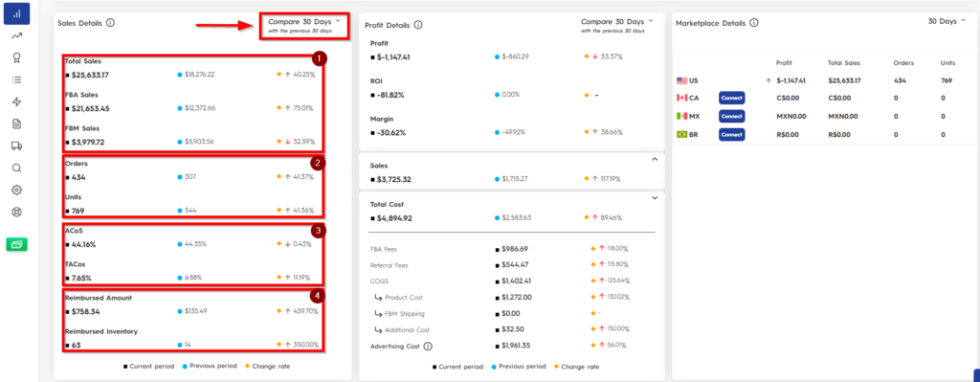The height and width of the screenshot is (382, 980).
Task: Click the green money sidebar icon
Action: tap(17, 245)
